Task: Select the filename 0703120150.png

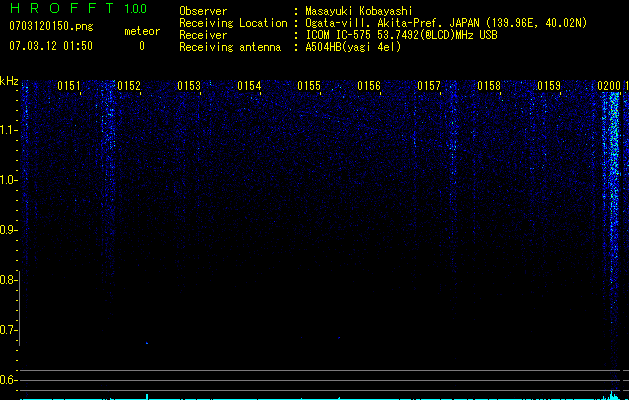Action: pyautogui.click(x=51, y=26)
